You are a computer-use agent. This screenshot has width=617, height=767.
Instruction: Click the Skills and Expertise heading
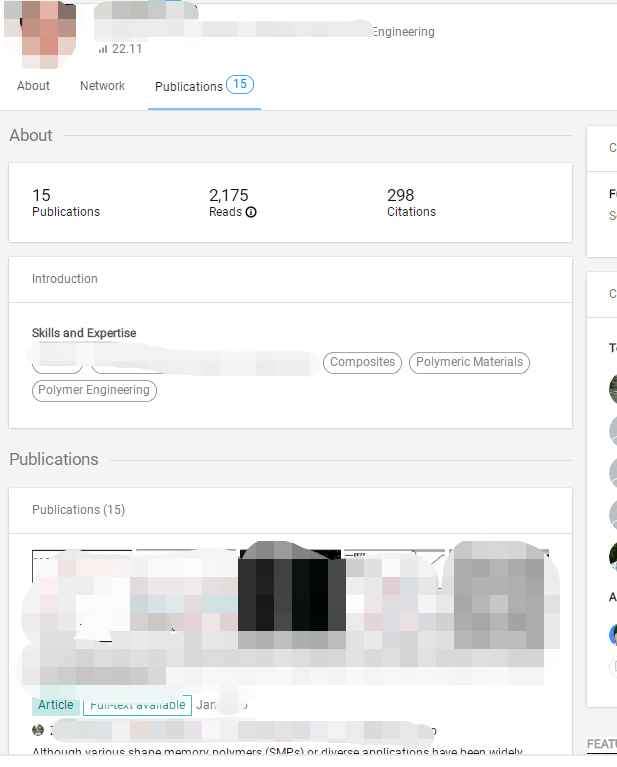84,333
